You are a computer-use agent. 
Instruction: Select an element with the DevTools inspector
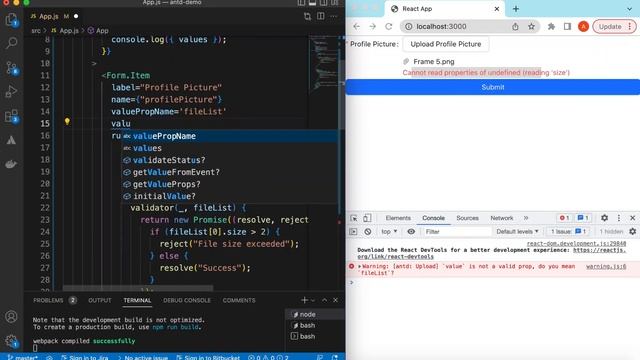pos(354,218)
